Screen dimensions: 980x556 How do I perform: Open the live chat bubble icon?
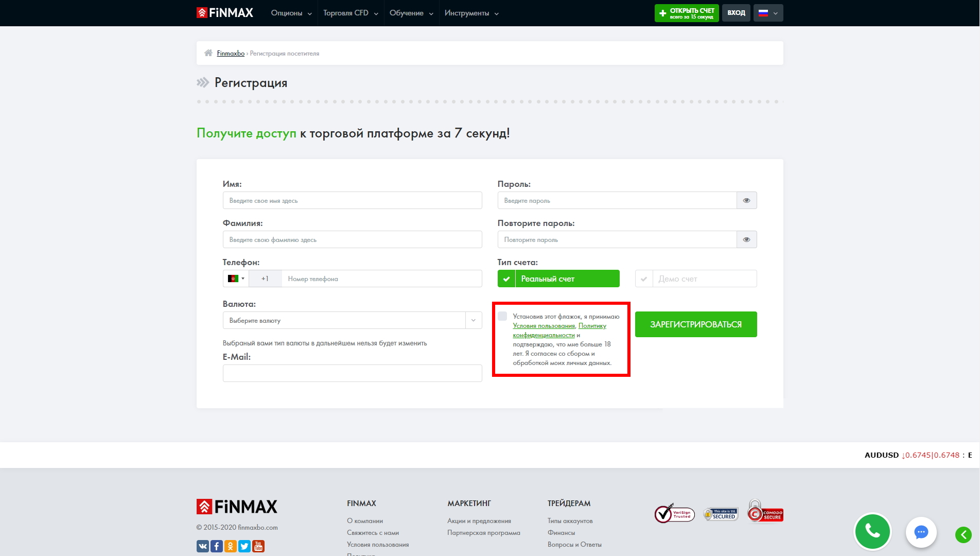921,532
